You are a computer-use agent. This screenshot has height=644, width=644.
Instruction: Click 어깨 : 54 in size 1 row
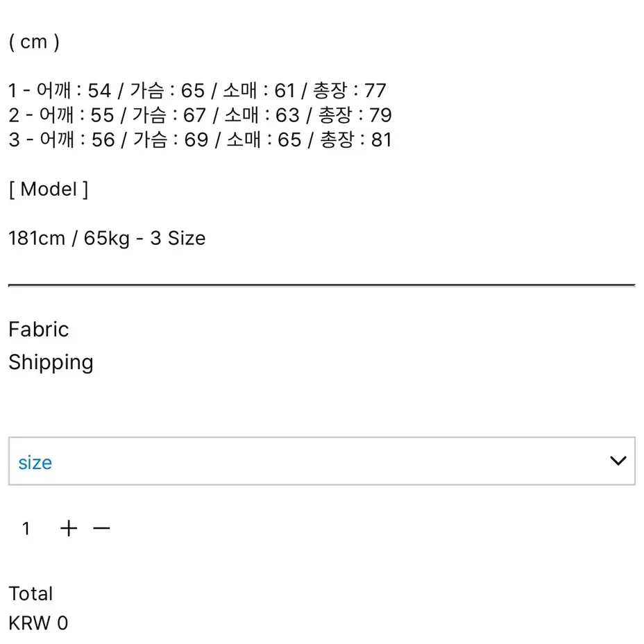(x=74, y=90)
